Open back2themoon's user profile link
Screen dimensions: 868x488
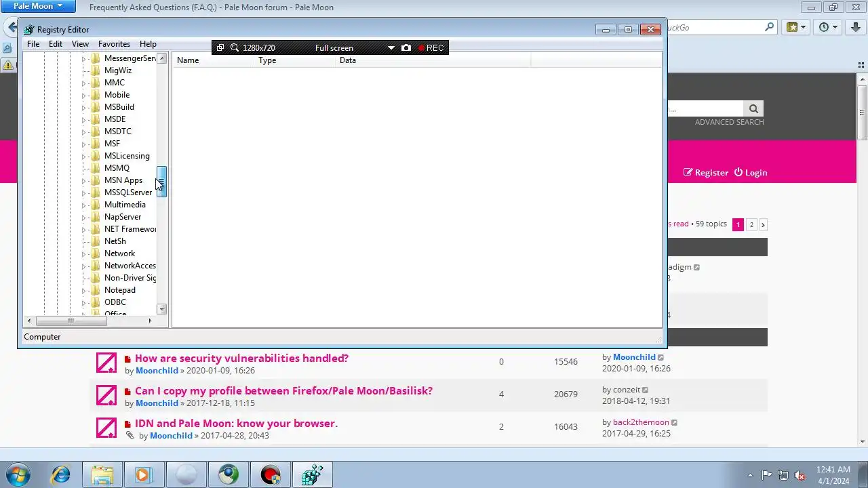coord(641,422)
